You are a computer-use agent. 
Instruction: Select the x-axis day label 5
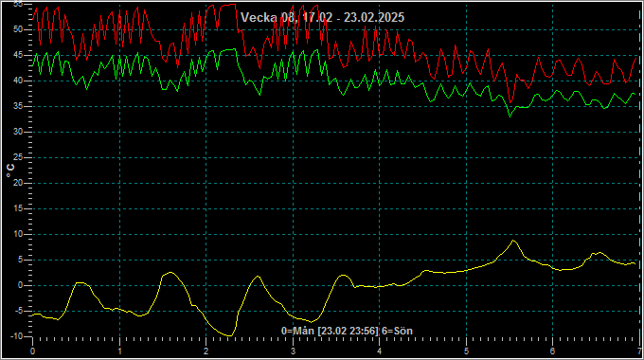coord(466,351)
